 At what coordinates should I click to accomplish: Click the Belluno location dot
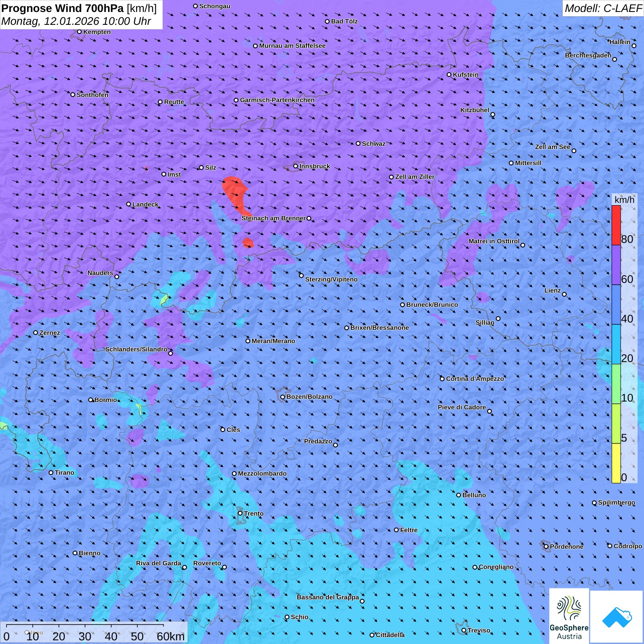pyautogui.click(x=459, y=495)
